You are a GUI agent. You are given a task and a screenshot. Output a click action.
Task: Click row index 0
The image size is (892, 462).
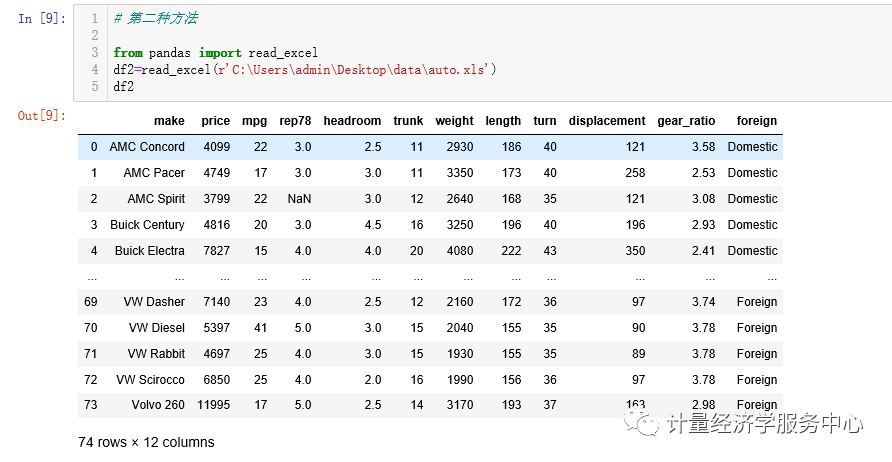(94, 147)
